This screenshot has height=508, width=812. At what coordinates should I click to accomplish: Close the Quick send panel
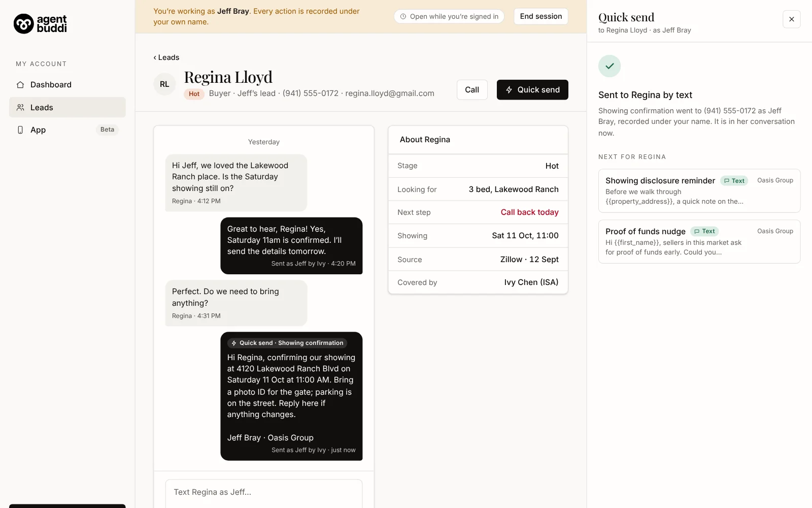[x=791, y=19]
